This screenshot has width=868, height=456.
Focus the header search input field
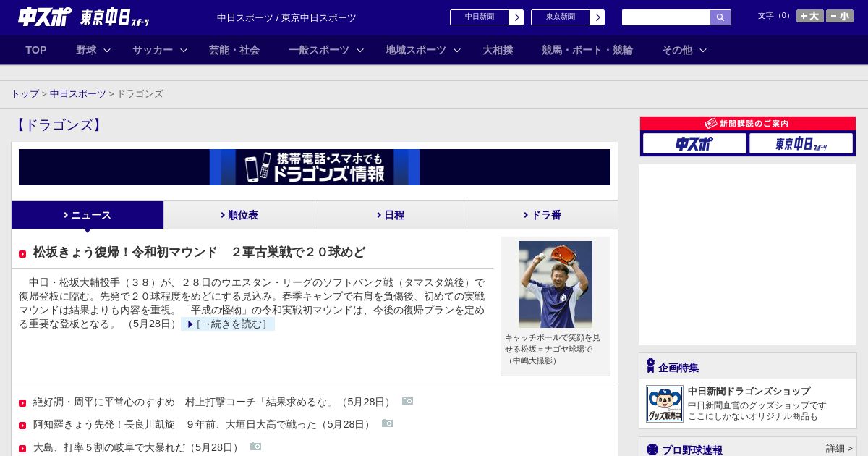tap(666, 17)
